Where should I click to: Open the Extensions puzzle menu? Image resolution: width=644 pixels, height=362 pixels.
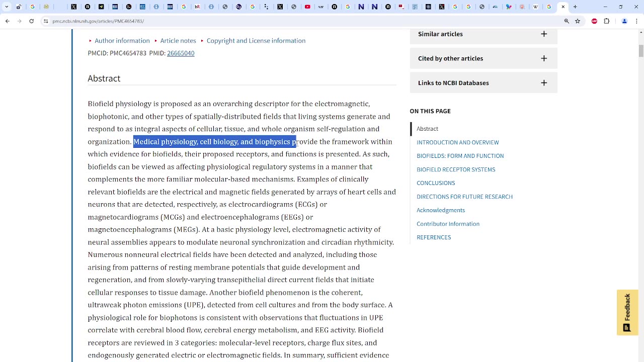[607, 21]
